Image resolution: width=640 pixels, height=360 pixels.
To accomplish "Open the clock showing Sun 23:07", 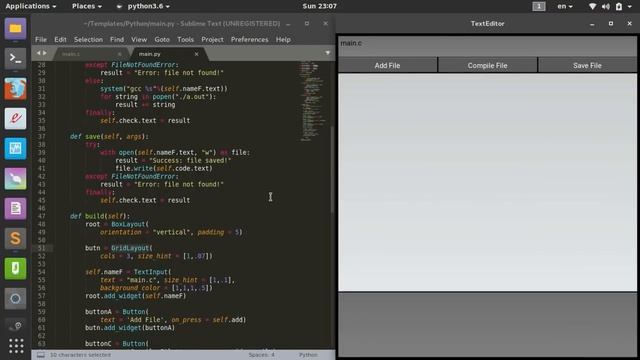I will tap(320, 6).
